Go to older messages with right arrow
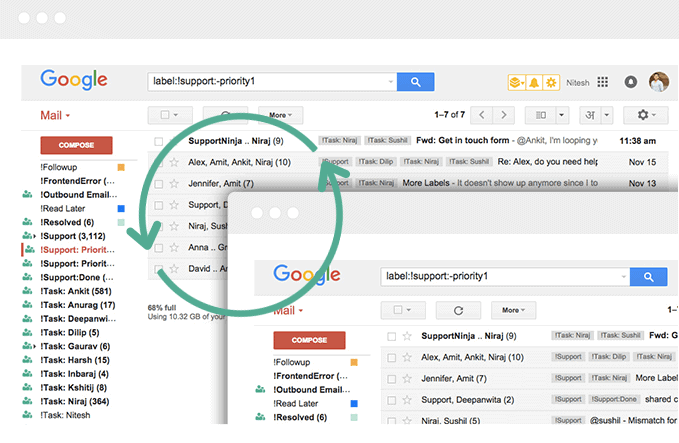The width and height of the screenshot is (679, 443). [x=504, y=115]
